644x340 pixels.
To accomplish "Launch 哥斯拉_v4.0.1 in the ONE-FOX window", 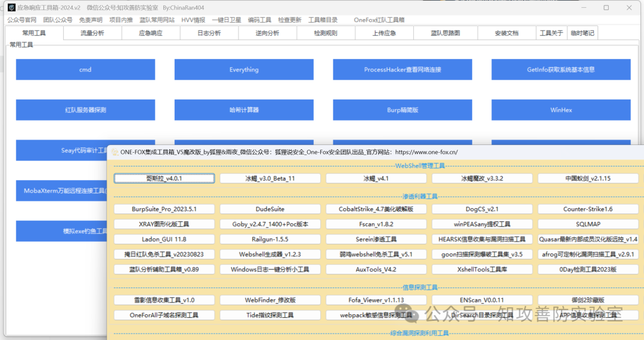I will coord(165,178).
